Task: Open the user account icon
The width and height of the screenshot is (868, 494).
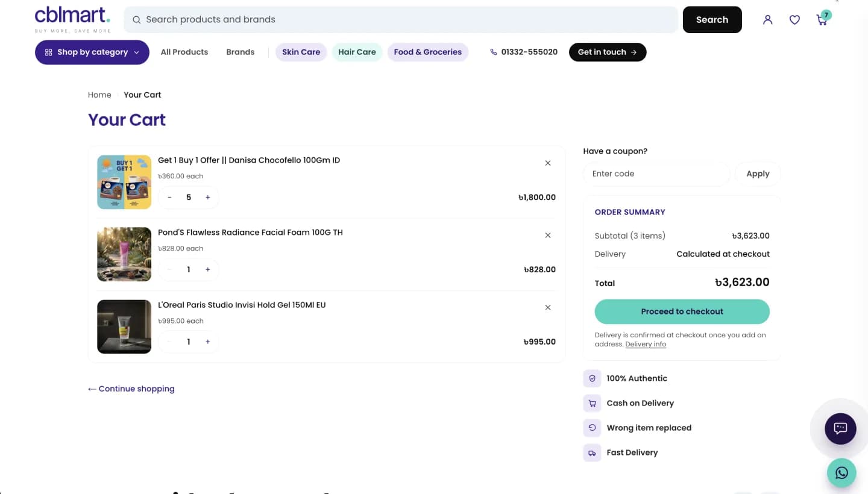Action: [x=767, y=20]
